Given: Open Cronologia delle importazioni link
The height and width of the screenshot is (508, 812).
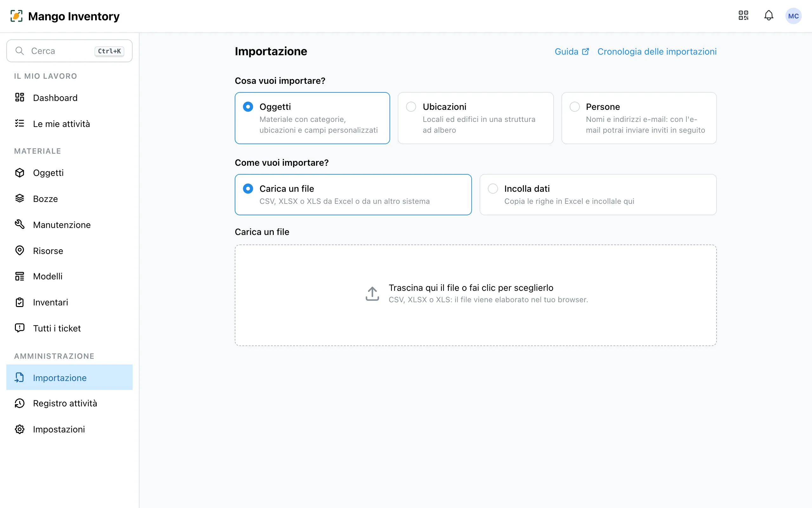Looking at the screenshot, I should (657, 51).
